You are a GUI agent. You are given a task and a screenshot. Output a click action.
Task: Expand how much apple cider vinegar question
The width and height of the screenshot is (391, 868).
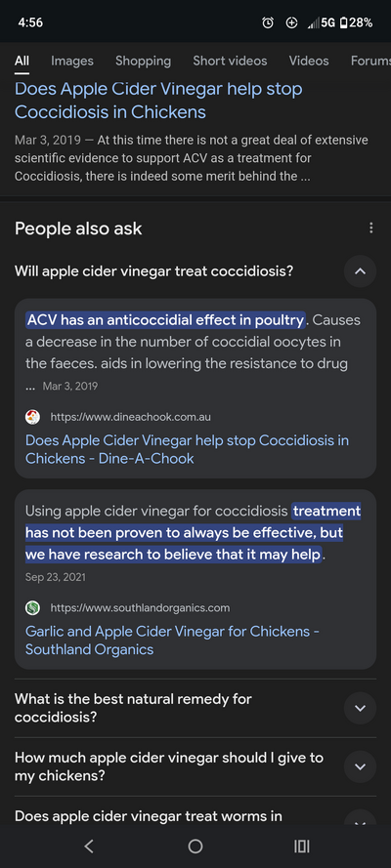click(360, 766)
